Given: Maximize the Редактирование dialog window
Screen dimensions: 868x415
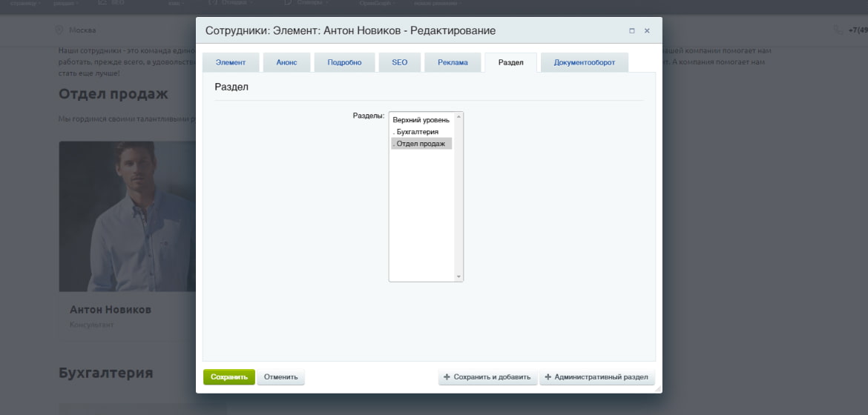Looking at the screenshot, I should pyautogui.click(x=631, y=31).
